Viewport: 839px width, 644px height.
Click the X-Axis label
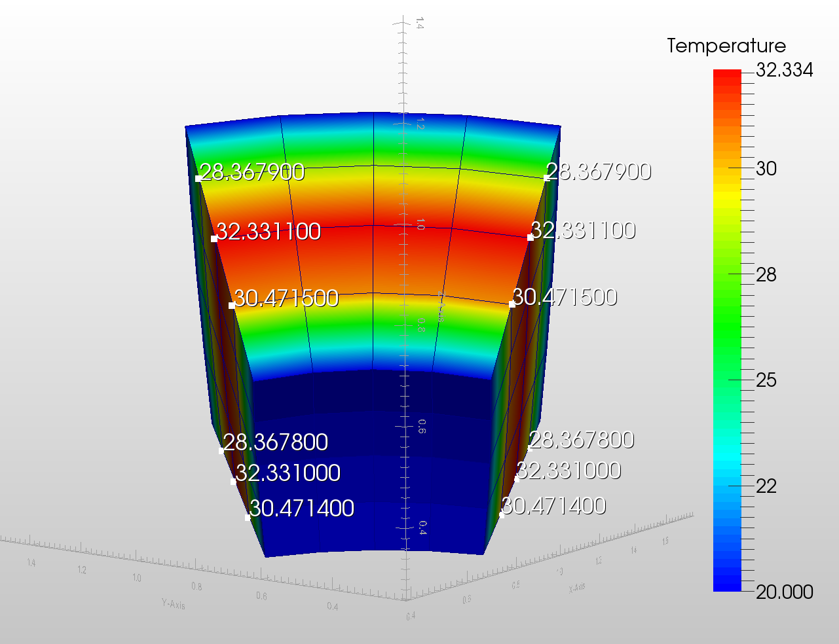(x=577, y=588)
